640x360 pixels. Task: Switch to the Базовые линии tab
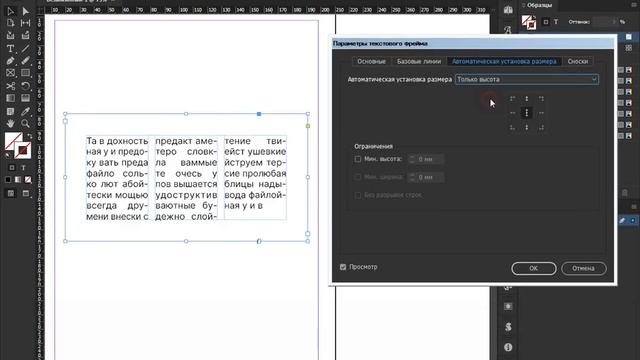419,62
